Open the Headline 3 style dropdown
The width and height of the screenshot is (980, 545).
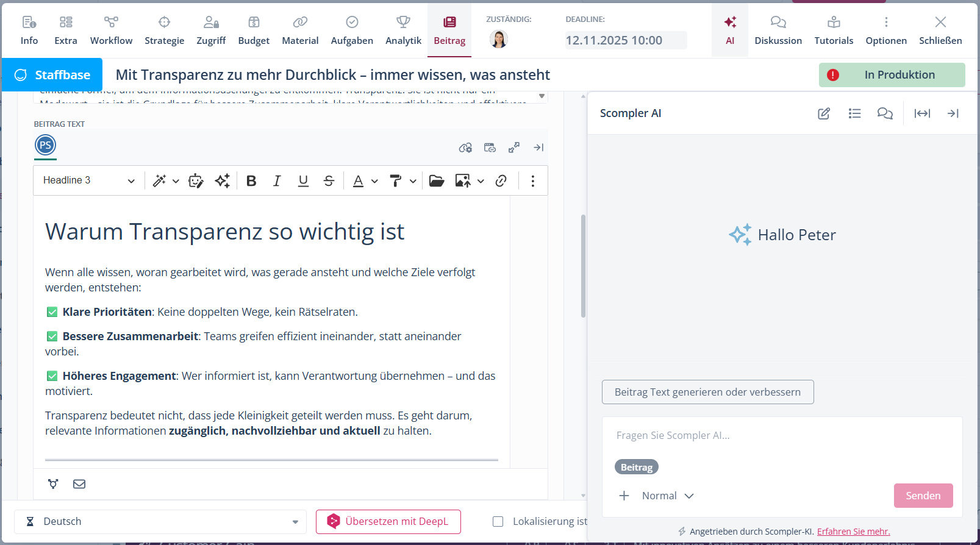click(x=89, y=181)
